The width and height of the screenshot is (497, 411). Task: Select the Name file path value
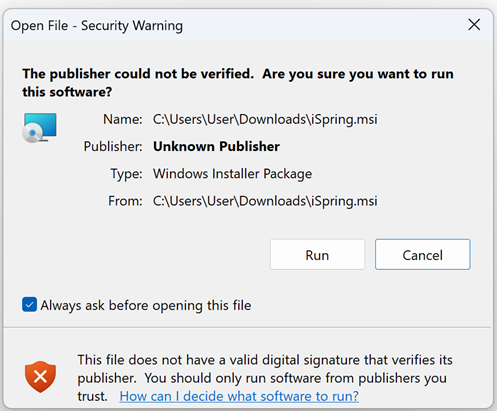[265, 119]
